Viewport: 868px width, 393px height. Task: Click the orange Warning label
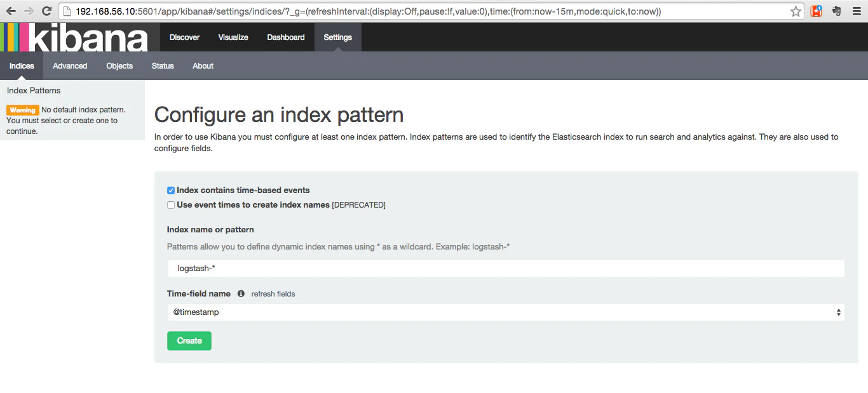pos(23,110)
